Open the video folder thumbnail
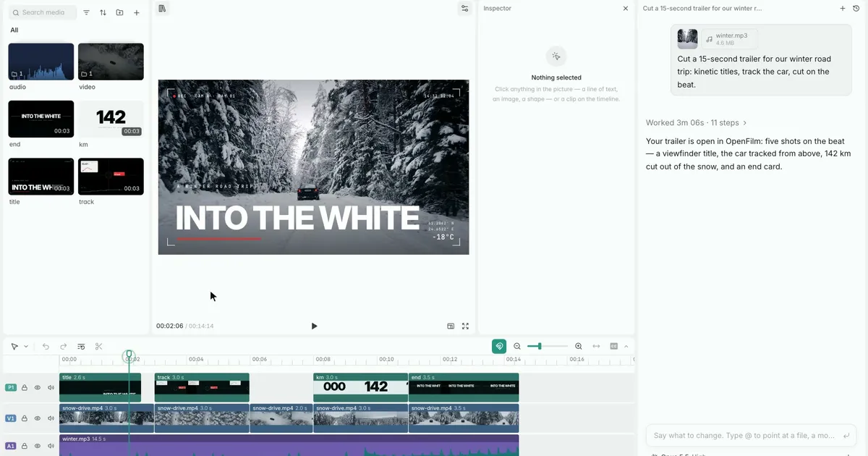This screenshot has height=456, width=868. point(111,62)
